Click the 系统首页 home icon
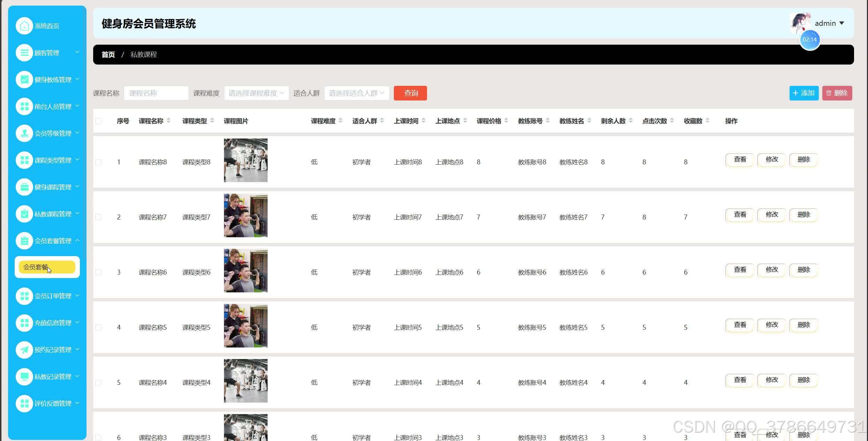Screen dimensions: 868x441 point(24,26)
